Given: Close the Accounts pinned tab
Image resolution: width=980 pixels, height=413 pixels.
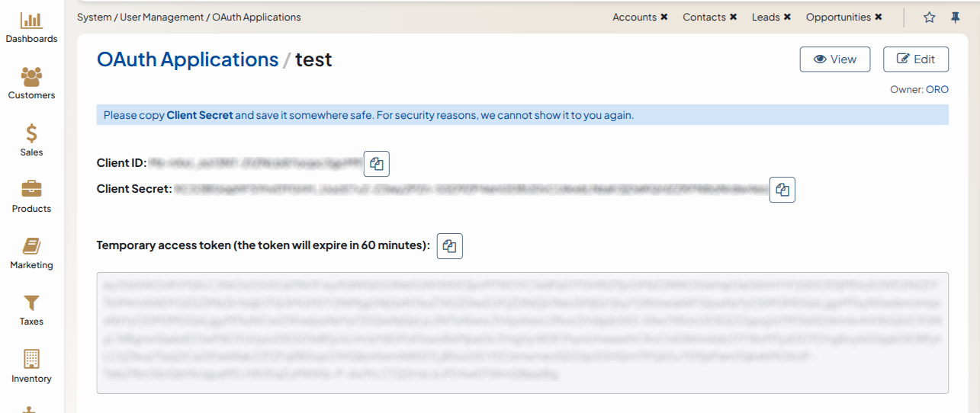Looking at the screenshot, I should (x=664, y=18).
